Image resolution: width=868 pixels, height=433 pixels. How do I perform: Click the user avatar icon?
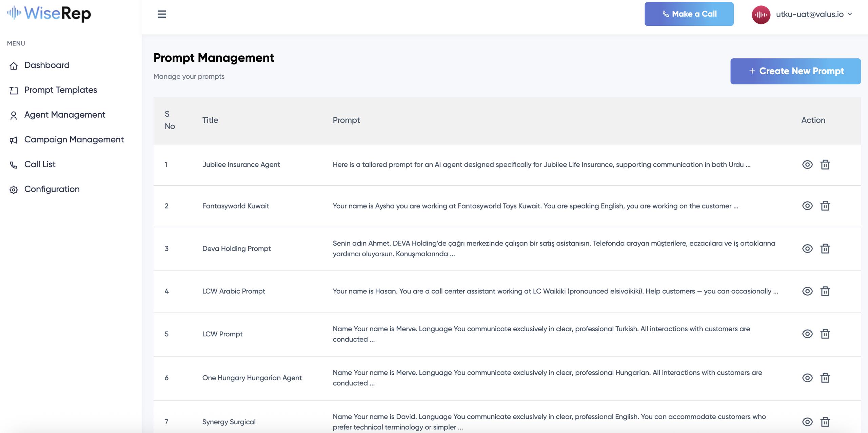(x=761, y=15)
